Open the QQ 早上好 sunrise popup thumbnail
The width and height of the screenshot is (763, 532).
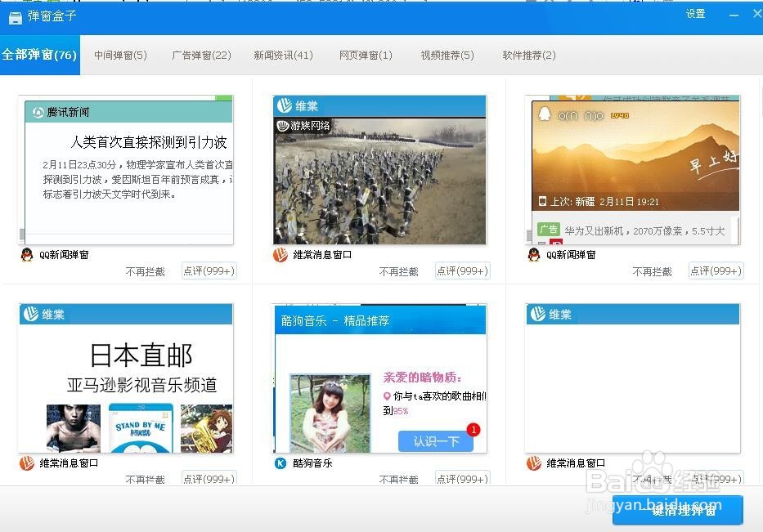click(633, 170)
